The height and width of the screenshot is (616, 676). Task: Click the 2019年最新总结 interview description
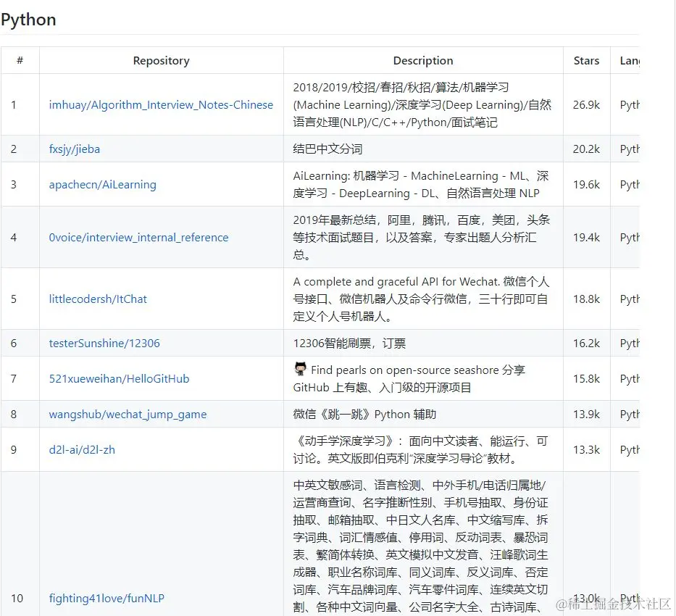click(421, 238)
